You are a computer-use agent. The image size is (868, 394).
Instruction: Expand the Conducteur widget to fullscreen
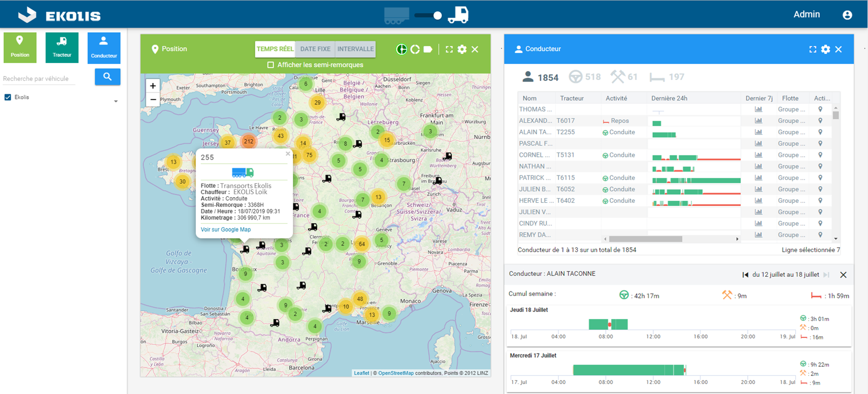812,49
